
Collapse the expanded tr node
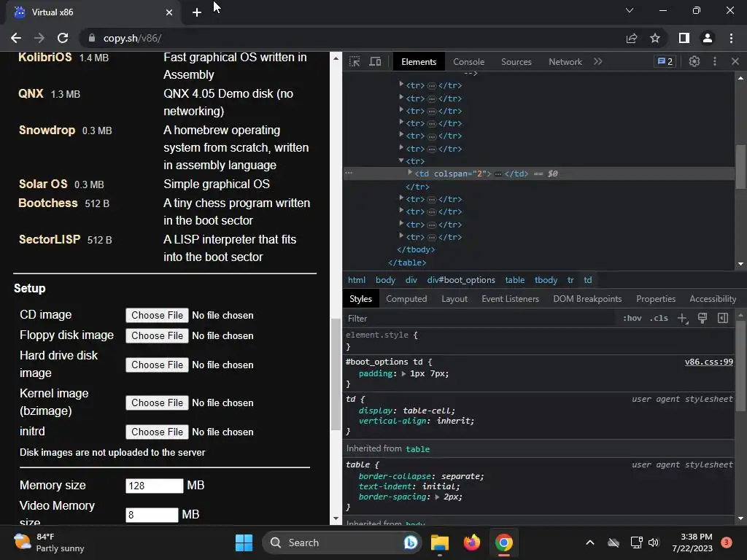click(x=401, y=160)
